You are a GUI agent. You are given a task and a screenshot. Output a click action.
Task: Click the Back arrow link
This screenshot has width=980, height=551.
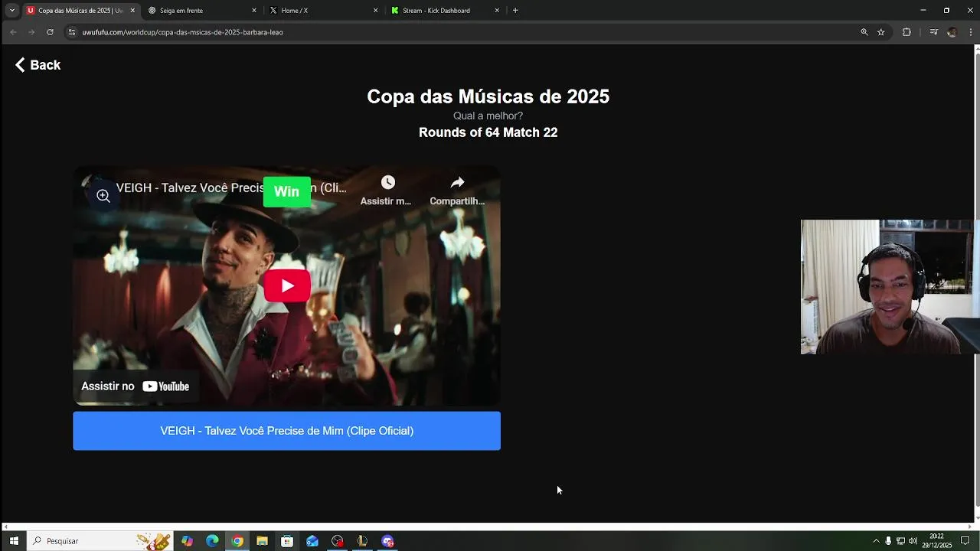[x=38, y=65]
